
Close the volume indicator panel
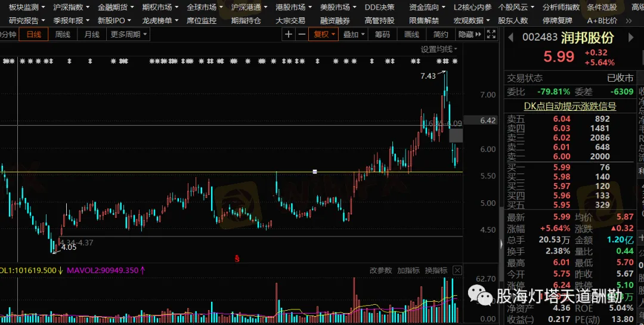457,271
